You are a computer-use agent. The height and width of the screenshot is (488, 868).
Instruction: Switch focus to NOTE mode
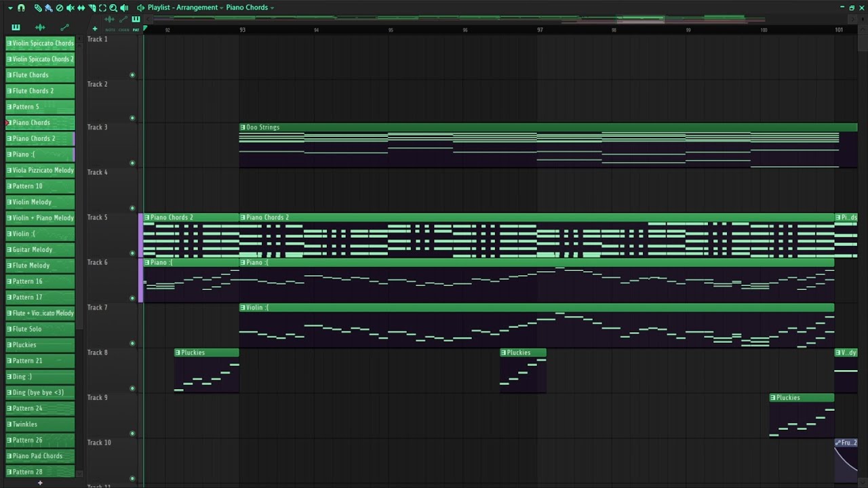111,29
